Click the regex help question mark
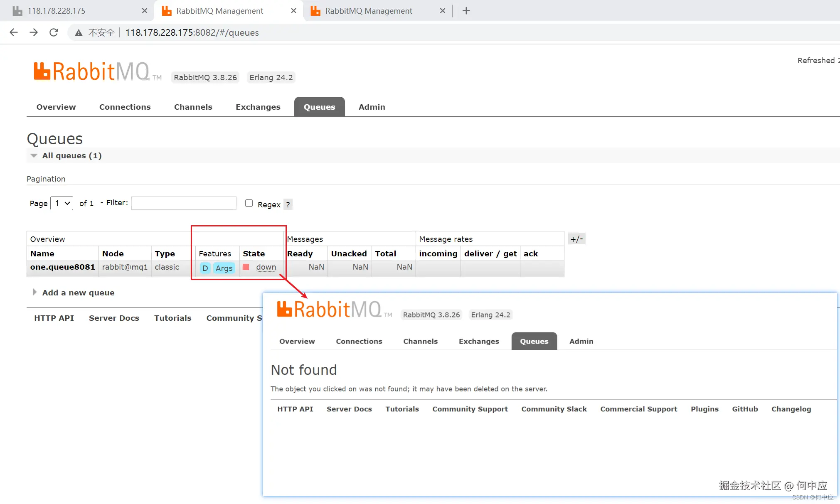 coord(288,204)
